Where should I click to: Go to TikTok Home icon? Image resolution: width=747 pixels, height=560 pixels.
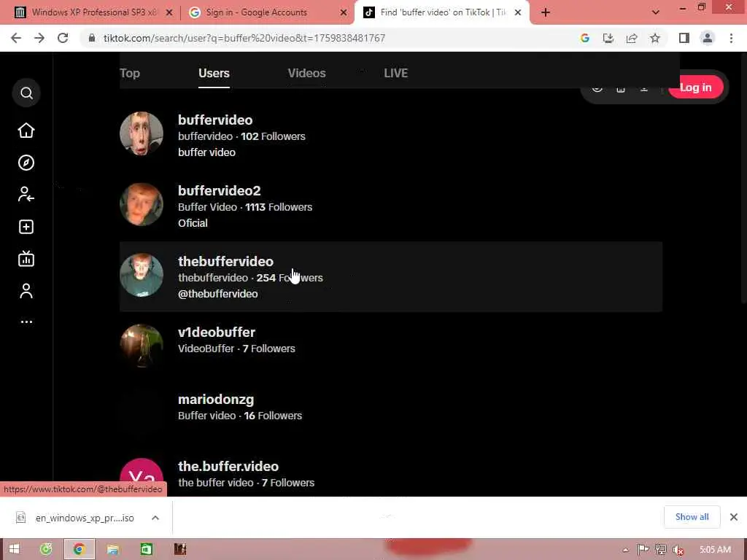[x=26, y=131]
